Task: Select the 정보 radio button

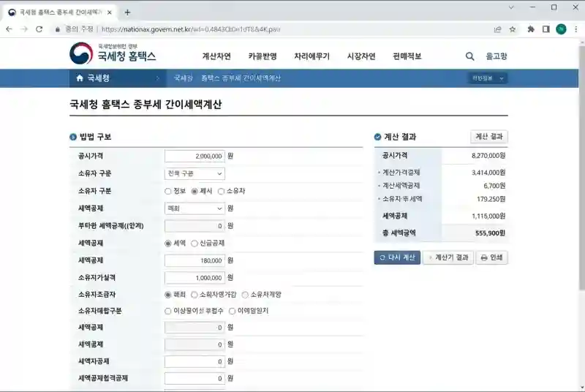Action: pyautogui.click(x=169, y=191)
